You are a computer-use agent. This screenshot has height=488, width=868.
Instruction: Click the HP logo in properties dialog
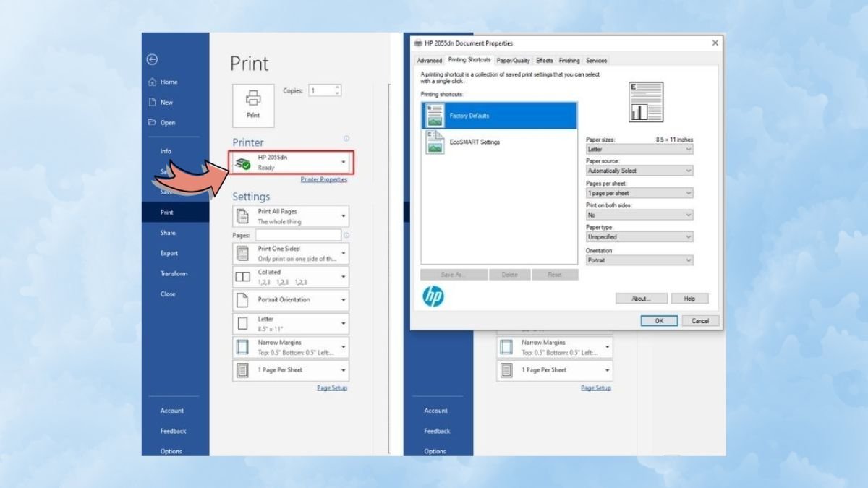[x=433, y=296]
